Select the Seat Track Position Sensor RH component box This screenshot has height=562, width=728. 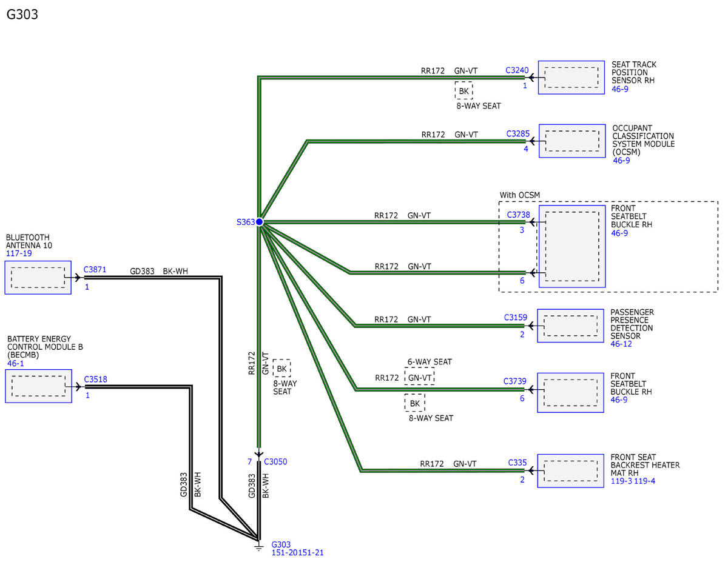571,78
